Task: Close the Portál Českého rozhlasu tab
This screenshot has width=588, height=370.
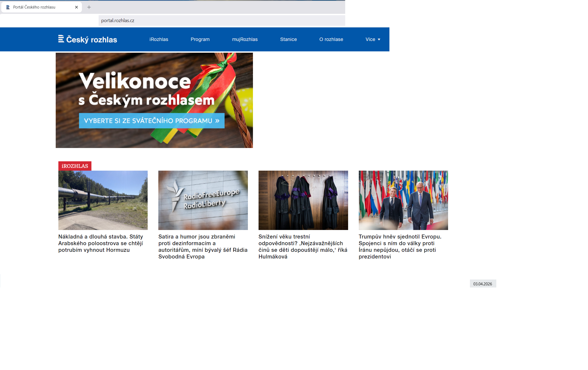Action: tap(76, 7)
